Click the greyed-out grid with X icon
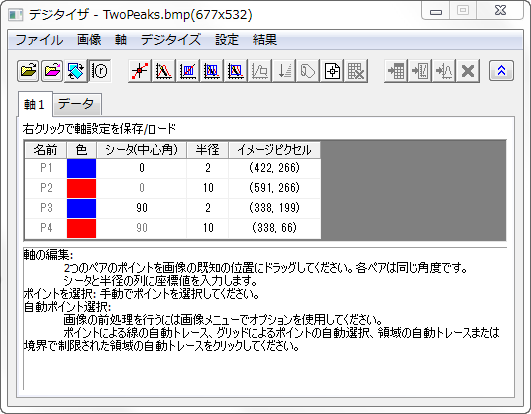 pos(356,71)
